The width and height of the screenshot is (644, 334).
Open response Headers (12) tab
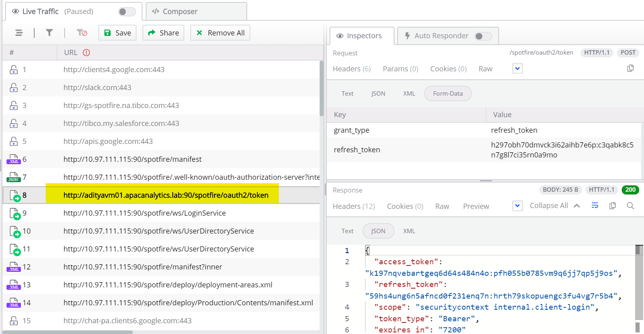click(x=354, y=206)
